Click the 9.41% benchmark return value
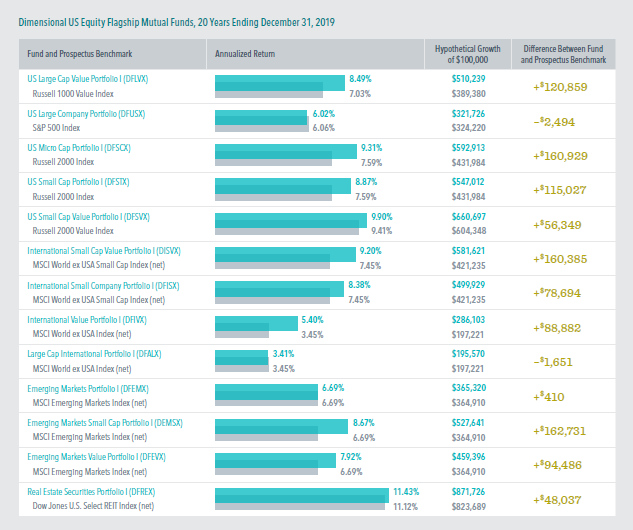633x530 pixels. [x=382, y=231]
